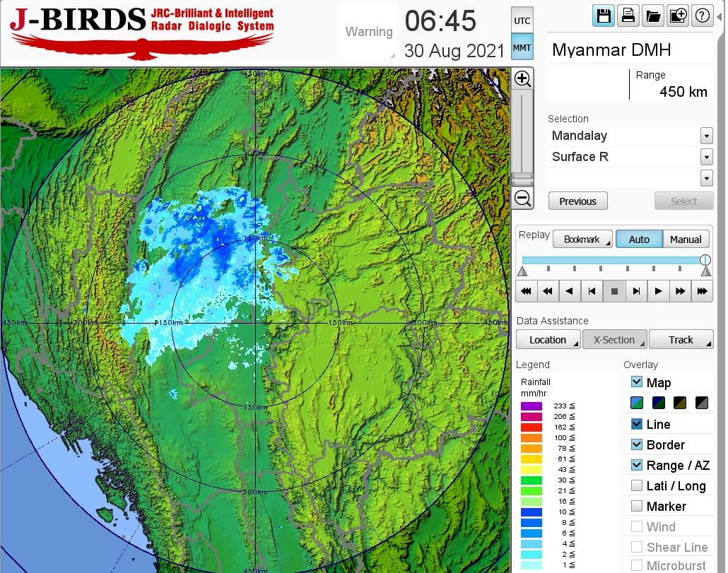The image size is (728, 573).
Task: Toggle the Border overlay checkbox
Action: (x=637, y=444)
